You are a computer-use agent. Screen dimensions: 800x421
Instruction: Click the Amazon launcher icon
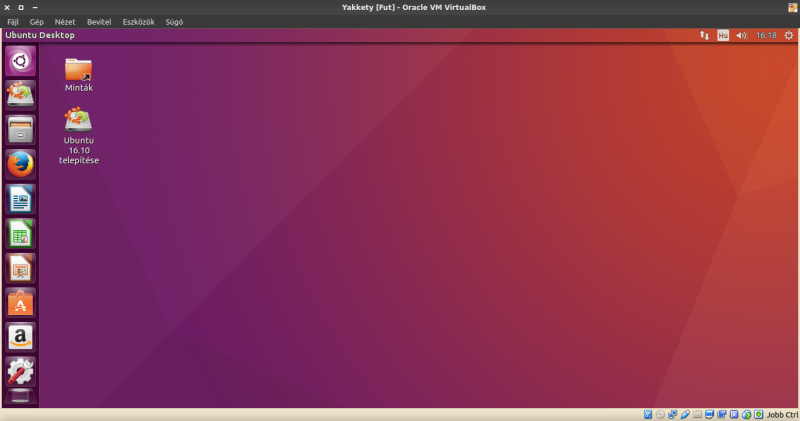[20, 336]
